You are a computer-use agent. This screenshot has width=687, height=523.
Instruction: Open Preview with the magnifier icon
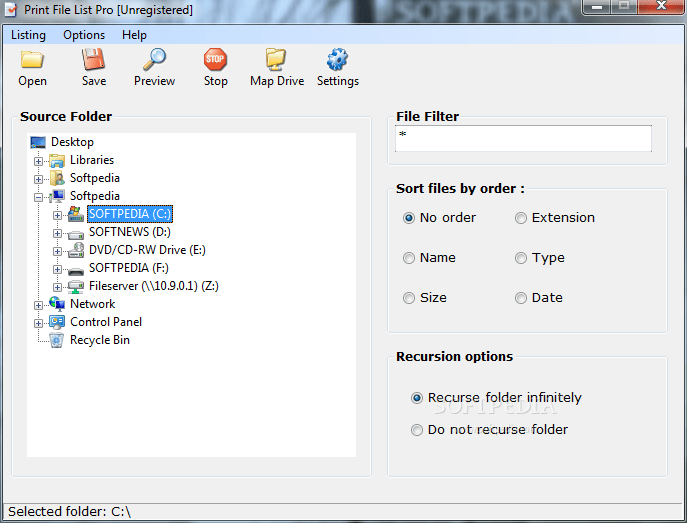click(x=154, y=59)
